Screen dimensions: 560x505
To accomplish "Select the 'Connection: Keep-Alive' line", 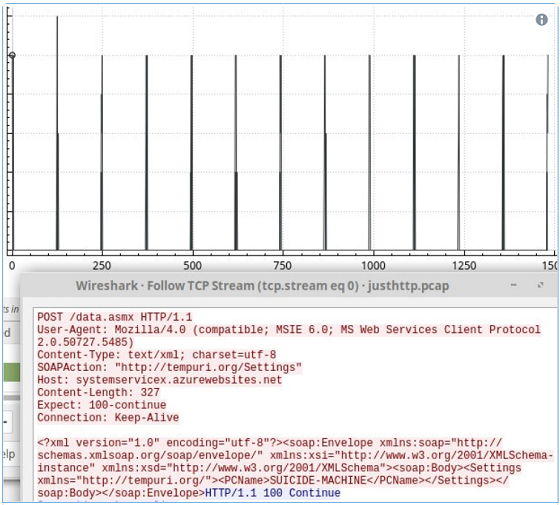I will pyautogui.click(x=108, y=417).
